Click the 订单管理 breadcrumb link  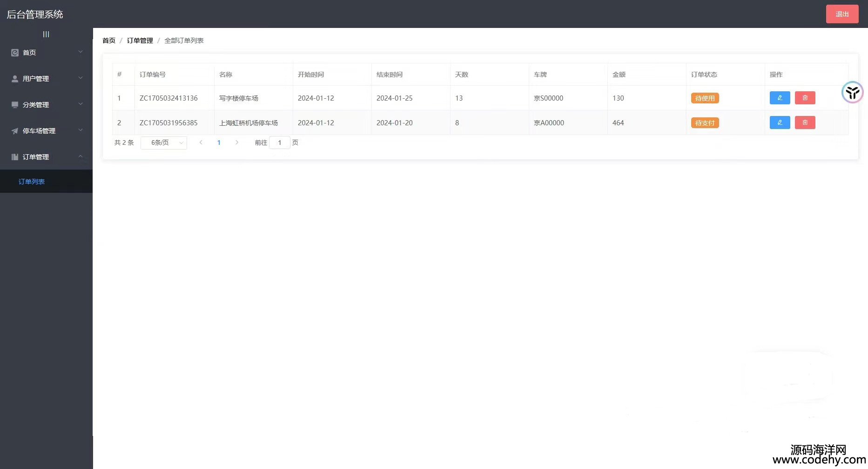click(x=140, y=41)
